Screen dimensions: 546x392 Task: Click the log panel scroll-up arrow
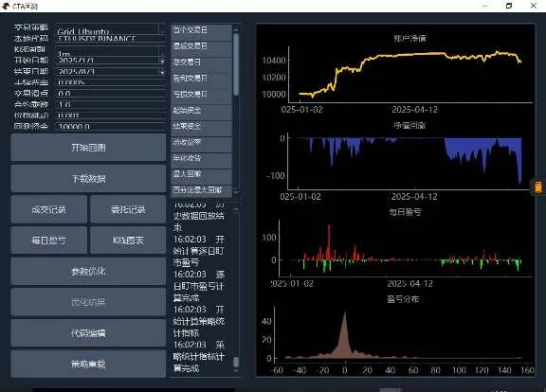tap(236, 209)
